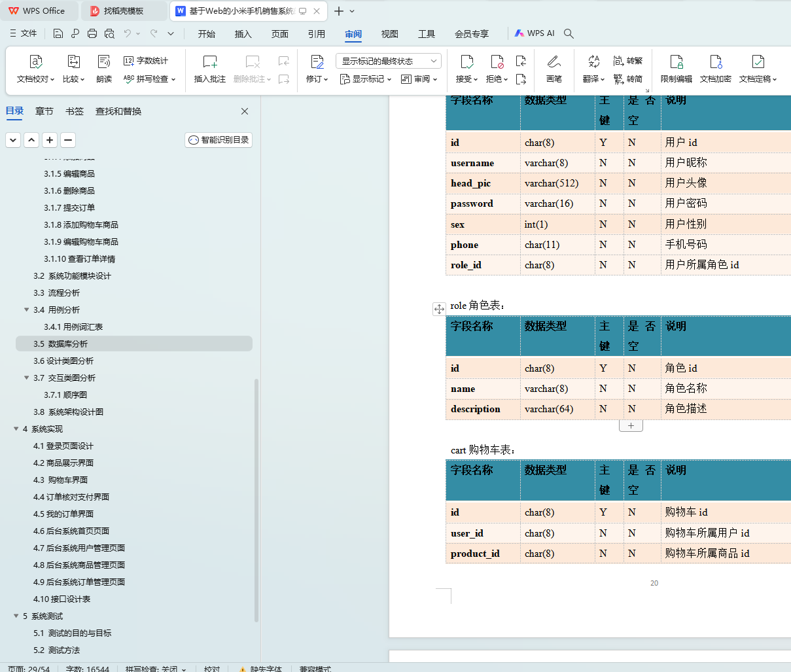
Task: Click the 文档加密 encrypt document icon
Action: [x=716, y=62]
